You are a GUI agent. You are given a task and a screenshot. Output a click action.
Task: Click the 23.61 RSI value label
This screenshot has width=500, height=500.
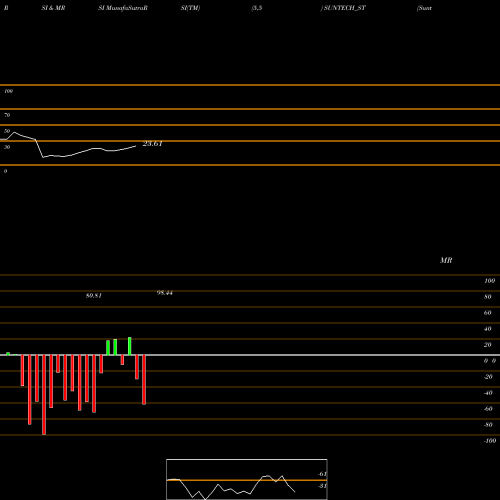[x=152, y=144]
